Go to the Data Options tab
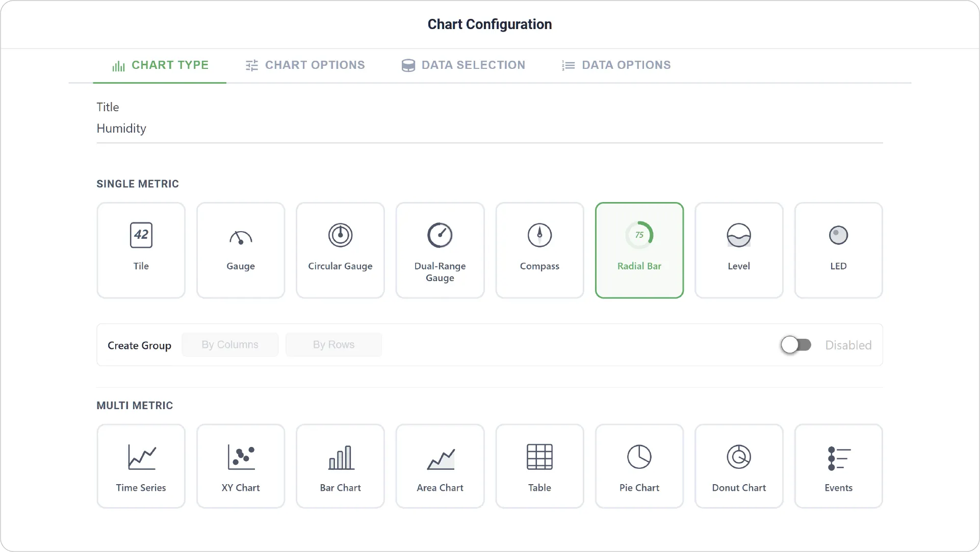The width and height of the screenshot is (980, 552). coord(616,65)
